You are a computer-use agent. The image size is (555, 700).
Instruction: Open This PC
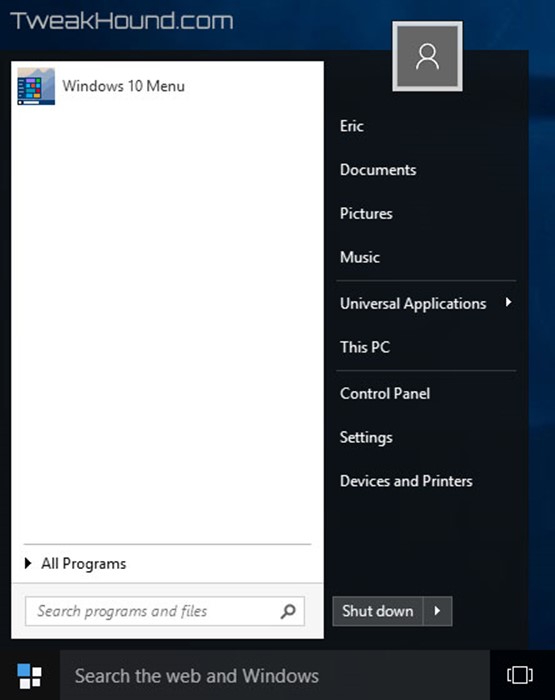[365, 347]
